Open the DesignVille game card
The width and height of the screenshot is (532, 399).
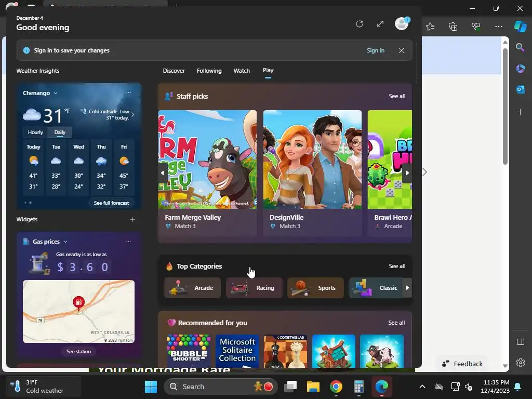312,172
